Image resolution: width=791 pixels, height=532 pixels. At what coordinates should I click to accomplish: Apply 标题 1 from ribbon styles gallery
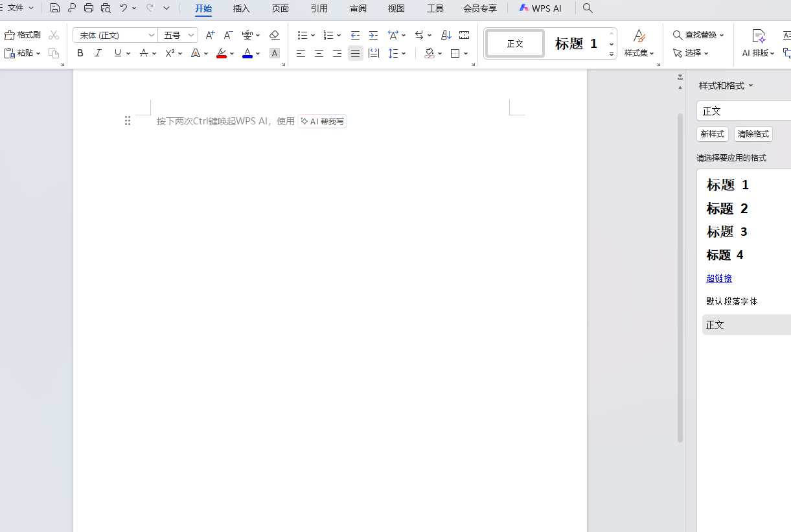point(576,44)
